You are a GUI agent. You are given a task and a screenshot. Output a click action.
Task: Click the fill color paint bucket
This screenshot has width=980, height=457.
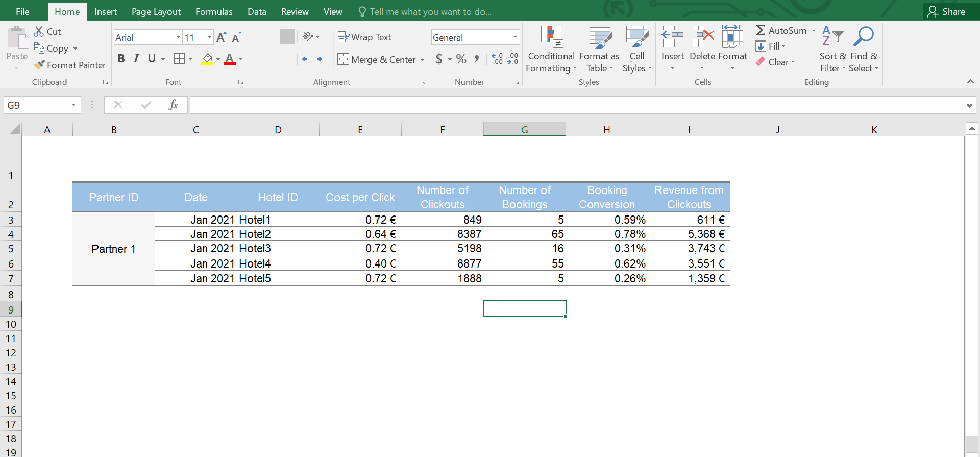point(207,59)
